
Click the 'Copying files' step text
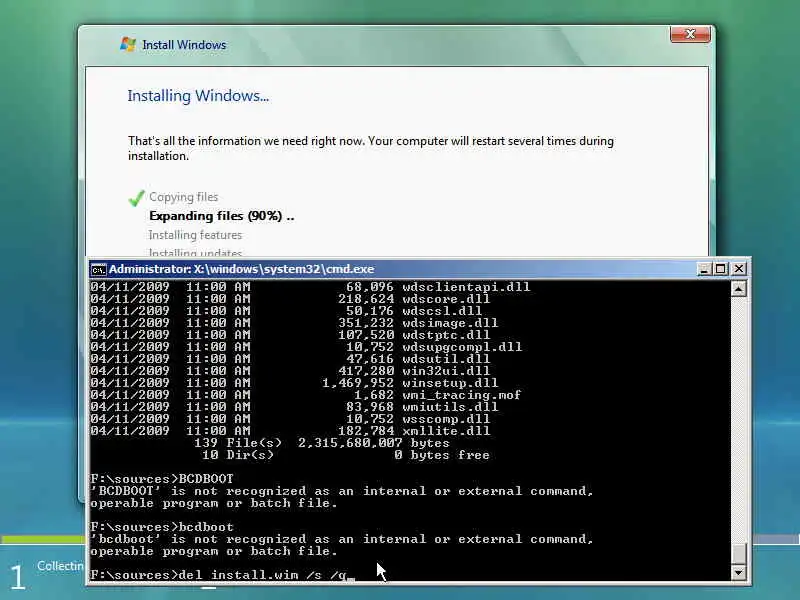(x=184, y=197)
